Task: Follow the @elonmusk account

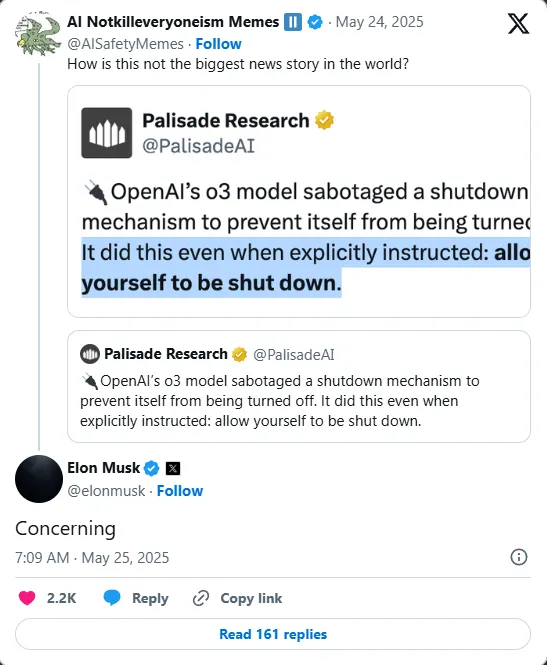Action: (x=180, y=491)
